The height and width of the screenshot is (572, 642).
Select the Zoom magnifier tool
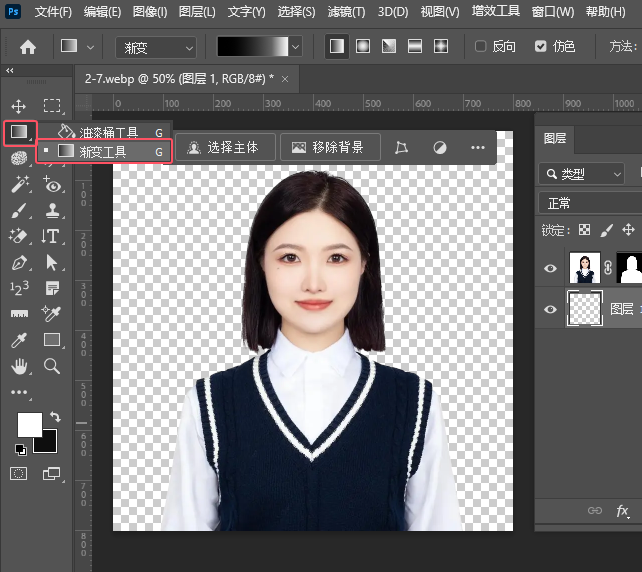(x=52, y=366)
